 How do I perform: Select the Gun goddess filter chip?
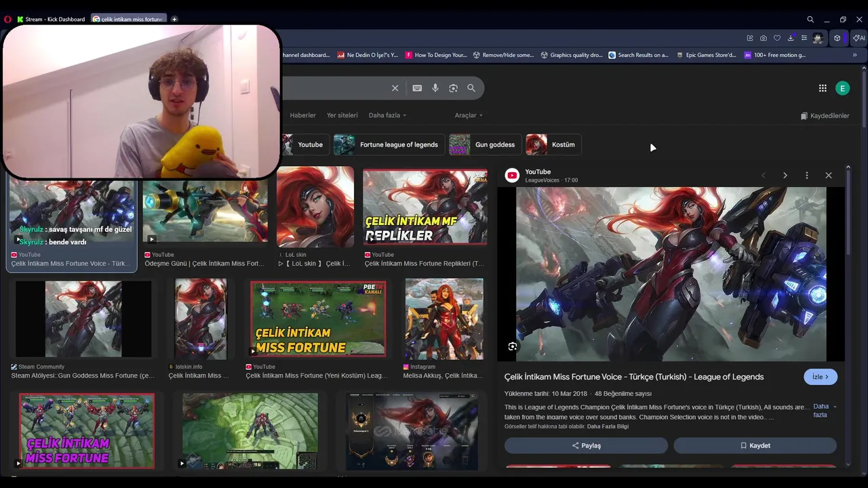click(x=484, y=144)
